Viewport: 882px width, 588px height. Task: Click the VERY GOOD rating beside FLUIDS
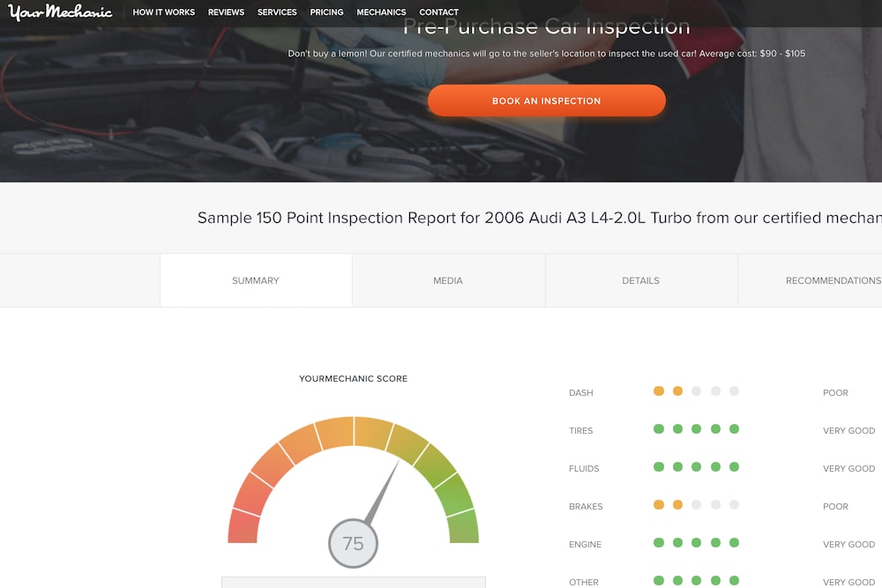pos(848,469)
